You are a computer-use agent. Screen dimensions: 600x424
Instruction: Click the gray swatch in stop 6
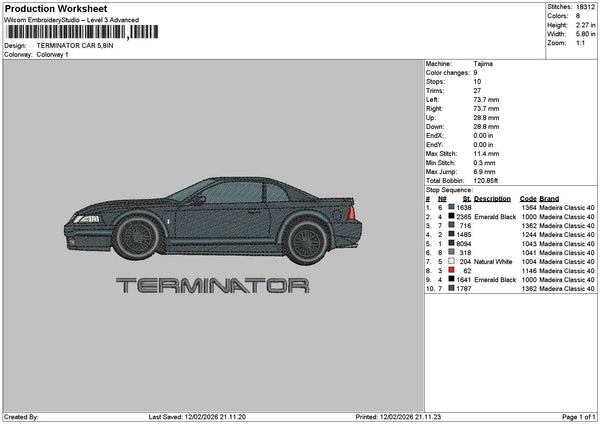pos(451,253)
